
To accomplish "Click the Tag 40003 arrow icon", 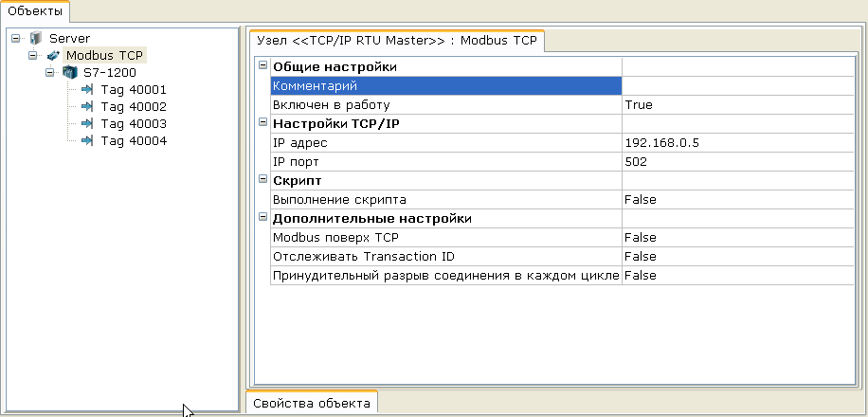I will pyautogui.click(x=87, y=123).
